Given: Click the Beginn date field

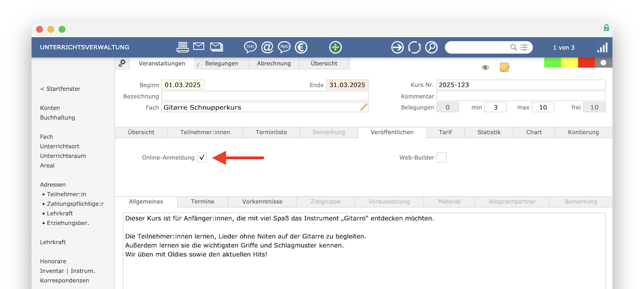Looking at the screenshot, I should point(183,85).
